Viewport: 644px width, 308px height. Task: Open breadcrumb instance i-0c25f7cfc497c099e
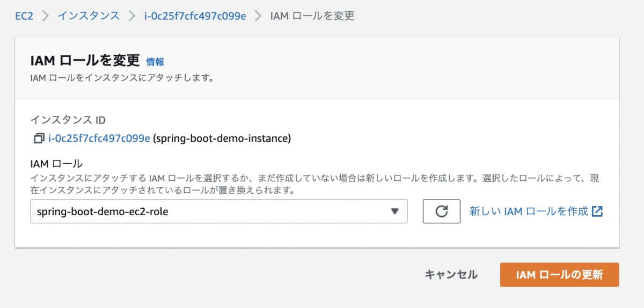click(195, 16)
